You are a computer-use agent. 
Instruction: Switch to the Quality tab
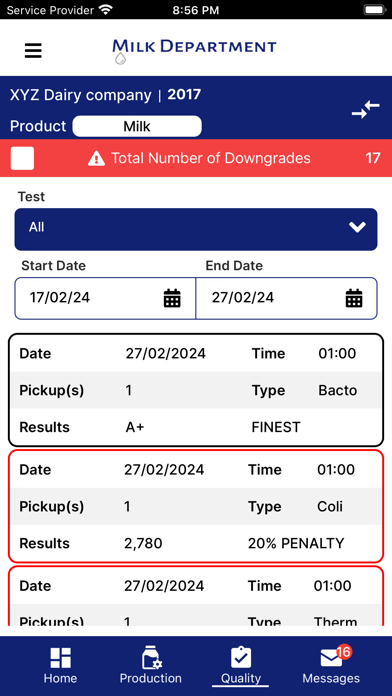(241, 665)
